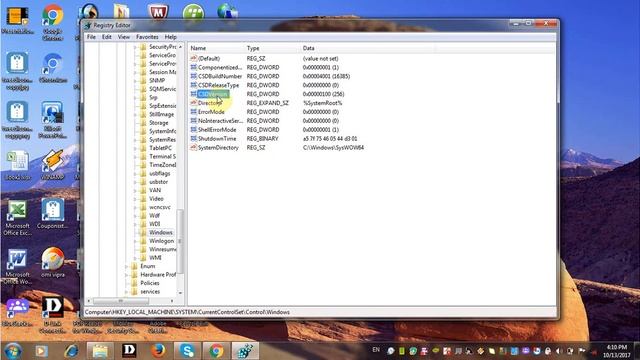
Task: Open the omi vipra desktop shortcut
Action: tap(53, 262)
